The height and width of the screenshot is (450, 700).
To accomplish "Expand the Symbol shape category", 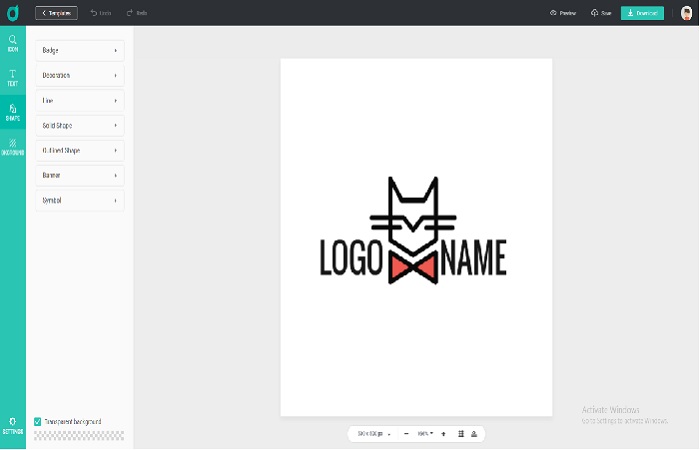I will click(80, 200).
